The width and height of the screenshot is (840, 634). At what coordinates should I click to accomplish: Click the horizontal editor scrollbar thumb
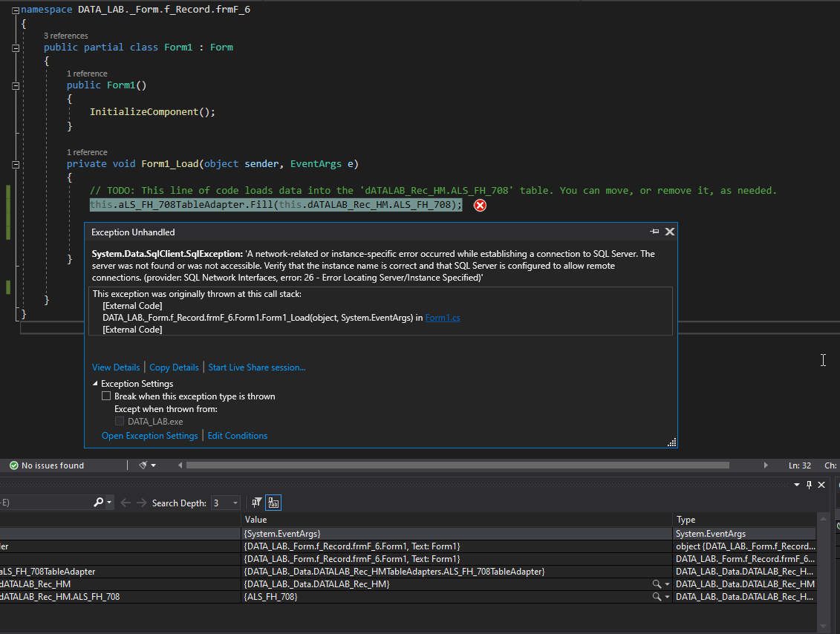[x=458, y=465]
